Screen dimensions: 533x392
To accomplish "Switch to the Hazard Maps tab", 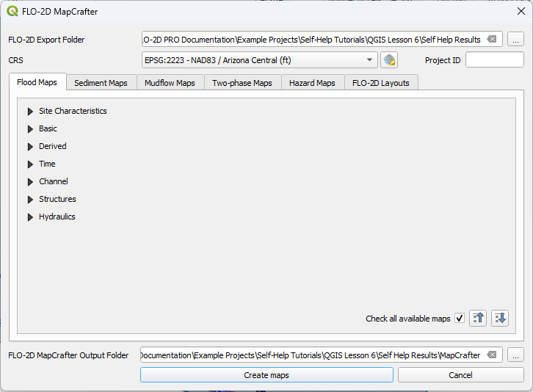I will [312, 83].
